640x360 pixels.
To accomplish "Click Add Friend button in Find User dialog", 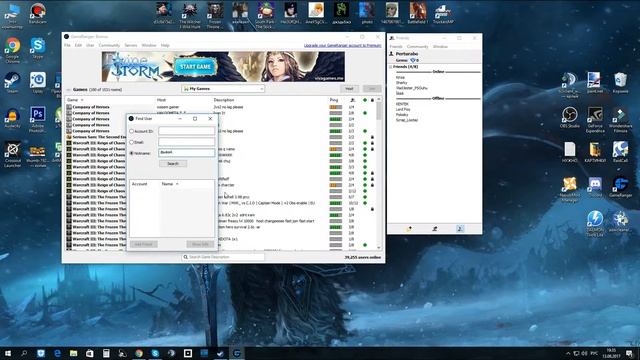I will (x=143, y=244).
